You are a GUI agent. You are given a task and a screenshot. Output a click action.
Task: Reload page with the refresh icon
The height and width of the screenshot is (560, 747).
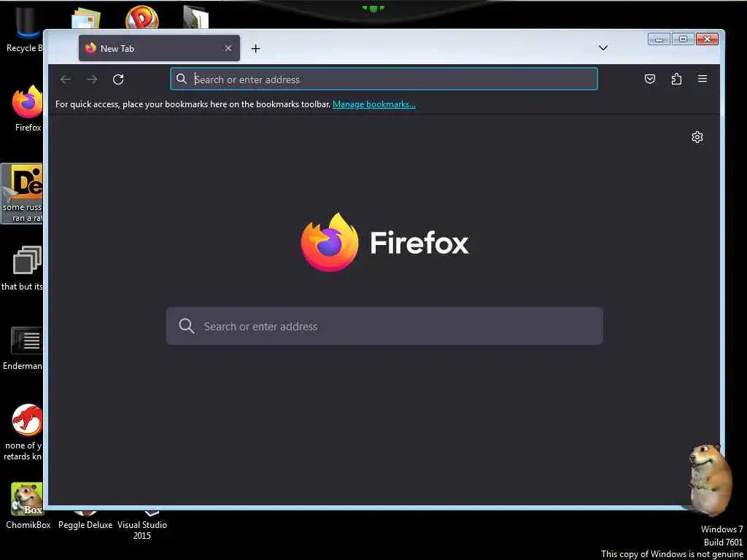[x=118, y=79]
